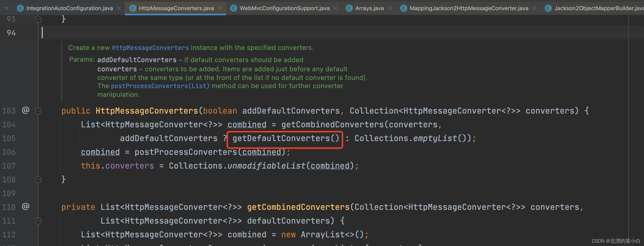644x246 pixels.
Task: Click getCombinedConverters method declaration line 110
Action: coord(298,207)
